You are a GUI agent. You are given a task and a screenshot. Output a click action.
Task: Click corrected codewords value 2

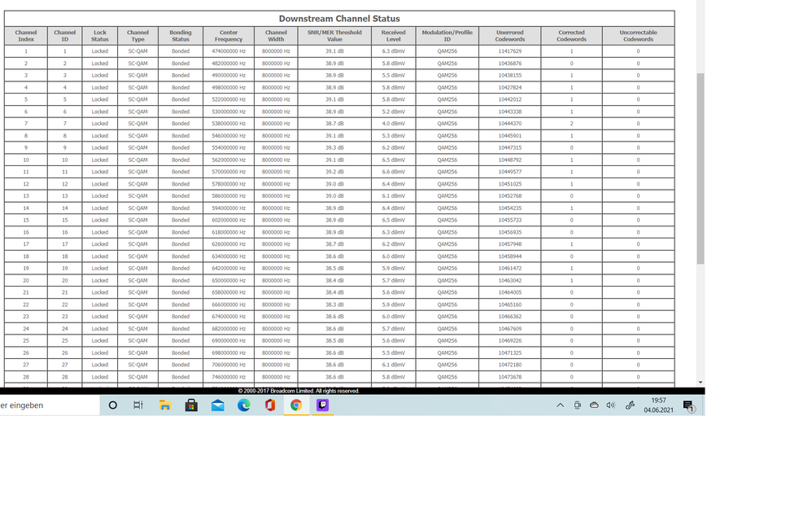tap(572, 124)
